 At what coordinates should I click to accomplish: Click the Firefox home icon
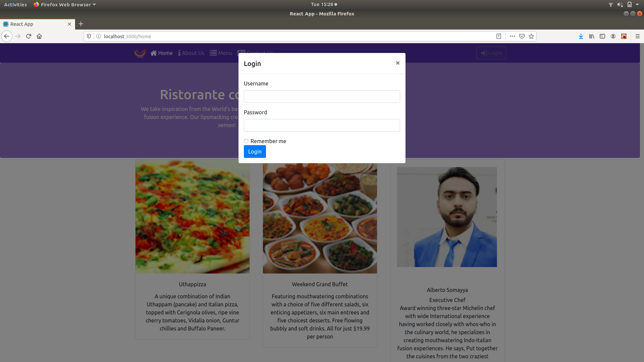pos(39,36)
